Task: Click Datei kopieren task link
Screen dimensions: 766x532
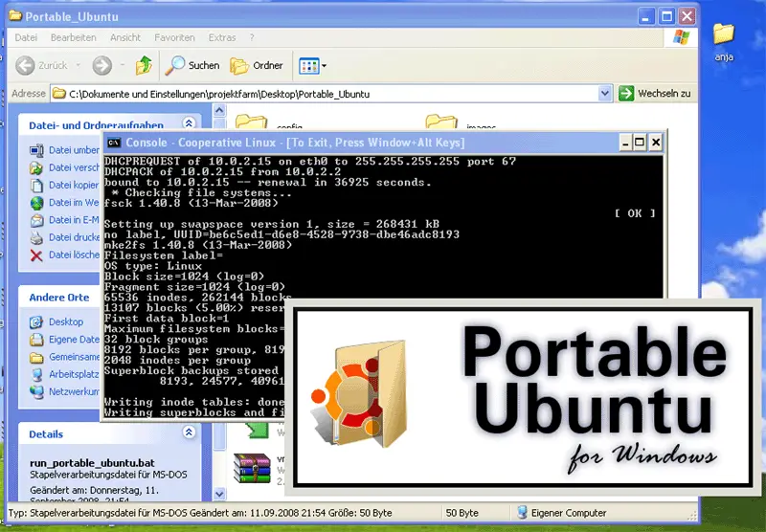Action: tap(74, 186)
